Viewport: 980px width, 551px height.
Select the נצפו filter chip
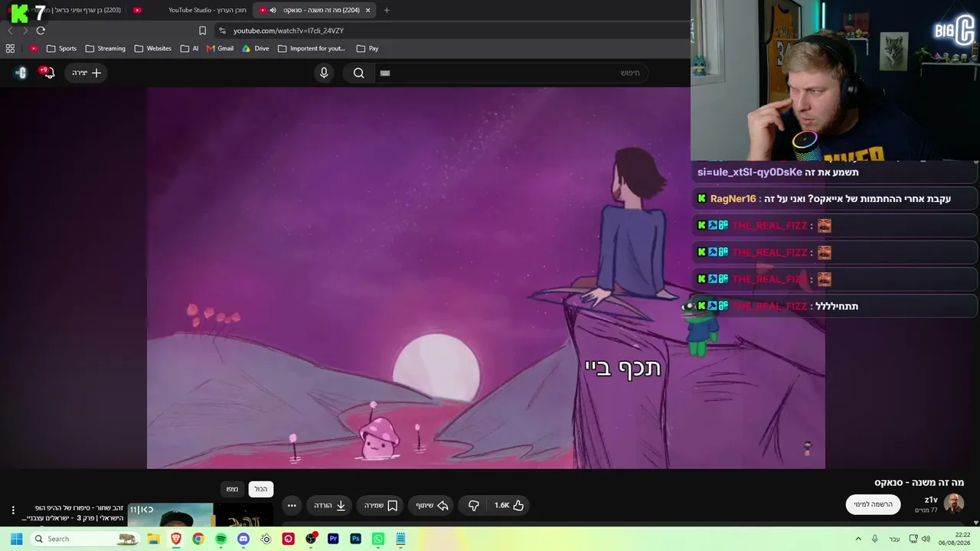232,489
